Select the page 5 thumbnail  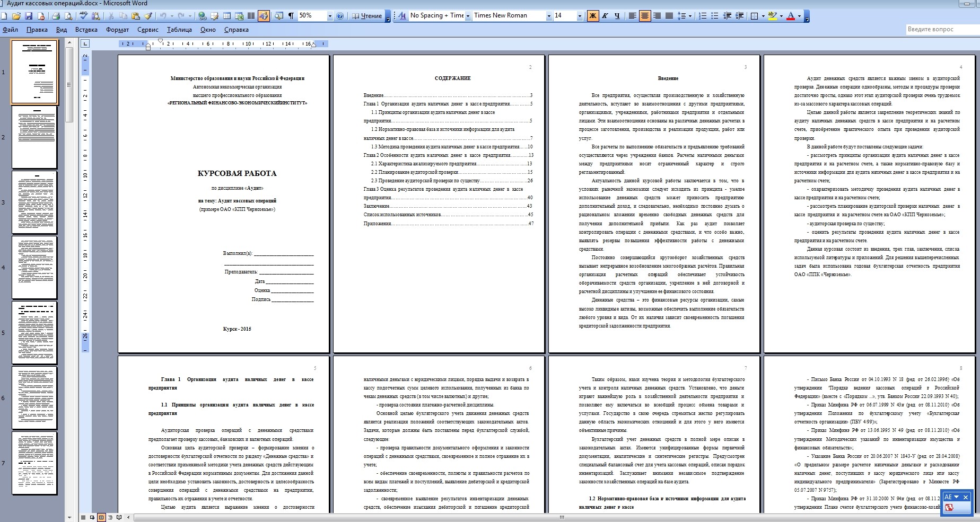(34, 333)
